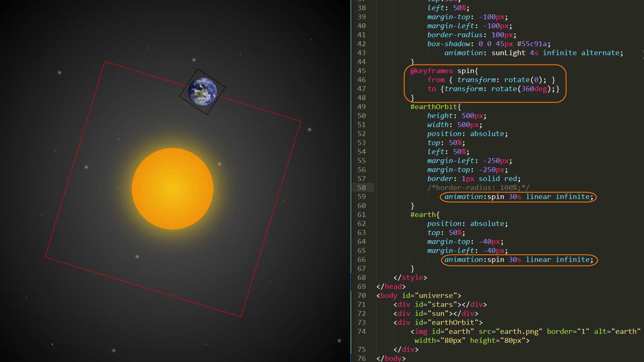Click the sunLight animation name
644x362 pixels.
click(508, 53)
